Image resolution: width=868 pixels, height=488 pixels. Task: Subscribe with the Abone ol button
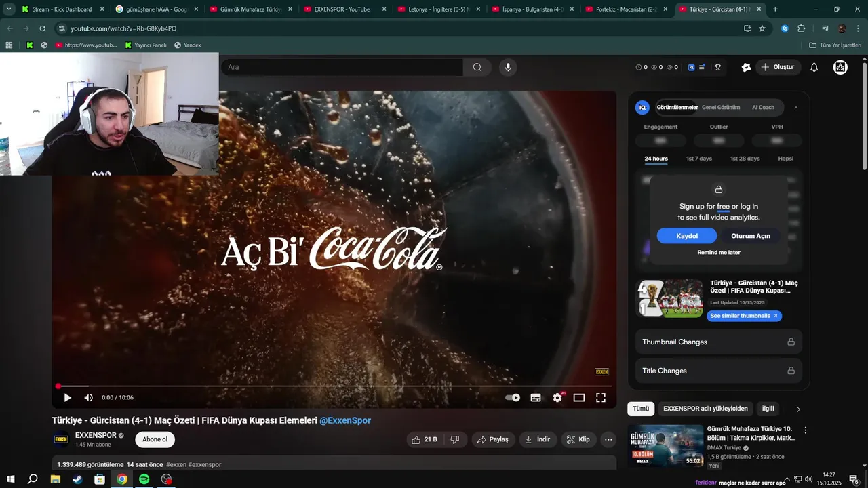pos(155,439)
